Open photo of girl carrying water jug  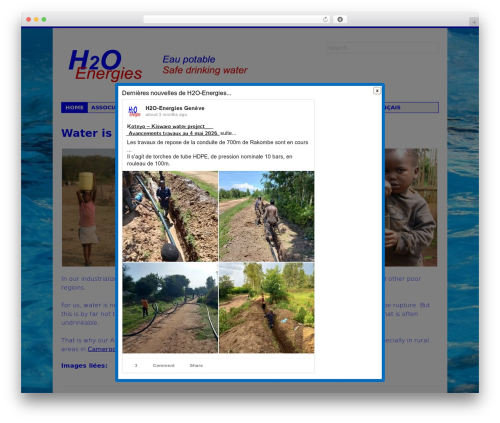tap(89, 207)
